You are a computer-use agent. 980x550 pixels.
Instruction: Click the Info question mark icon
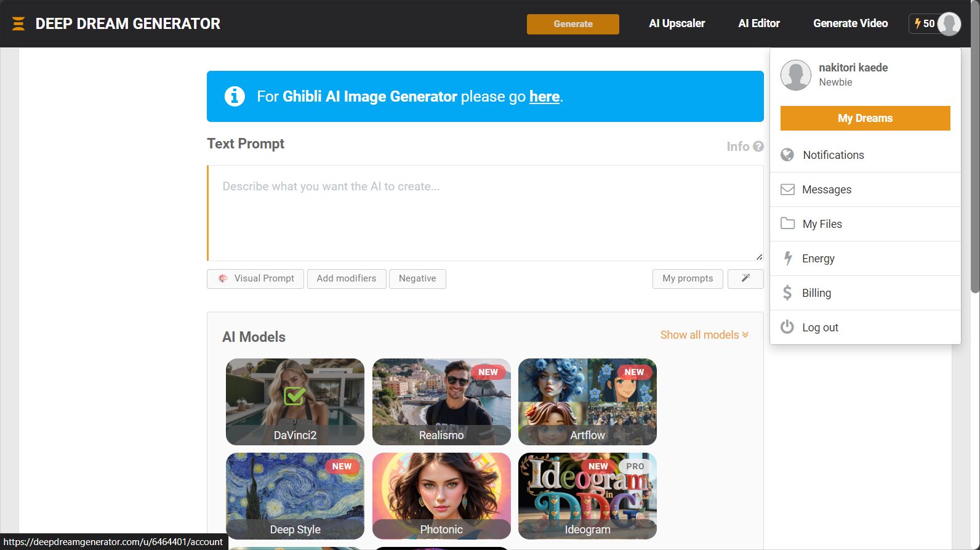758,147
